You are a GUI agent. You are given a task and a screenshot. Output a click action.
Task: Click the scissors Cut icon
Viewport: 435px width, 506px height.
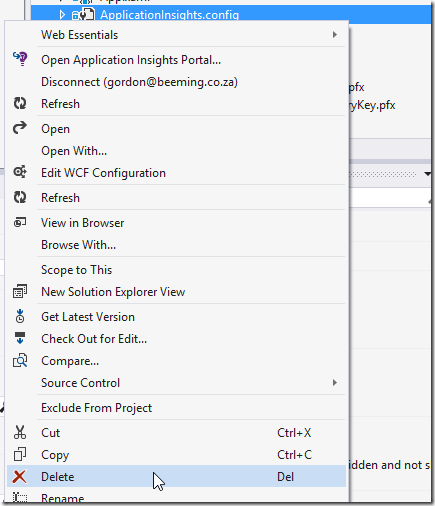[x=20, y=432]
